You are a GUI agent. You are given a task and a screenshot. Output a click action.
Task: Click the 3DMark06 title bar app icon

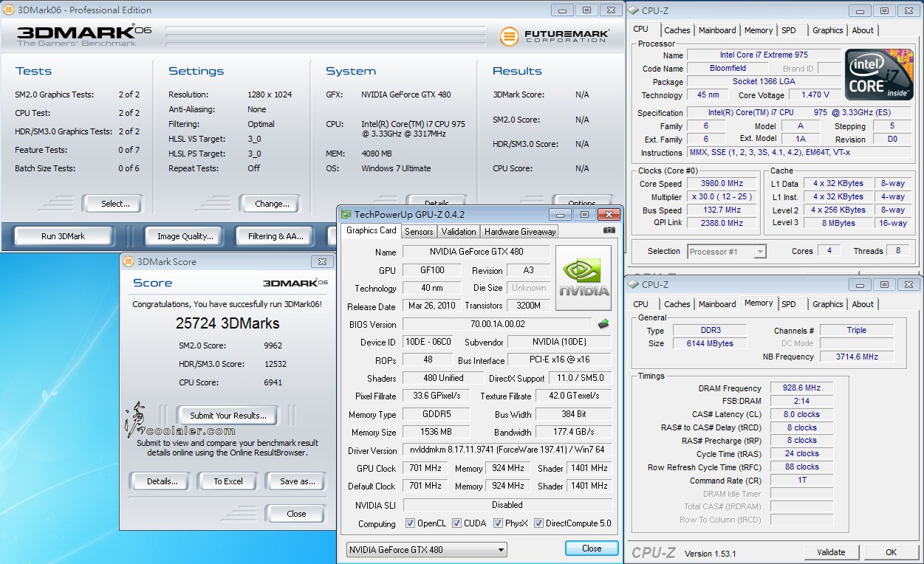coord(8,10)
